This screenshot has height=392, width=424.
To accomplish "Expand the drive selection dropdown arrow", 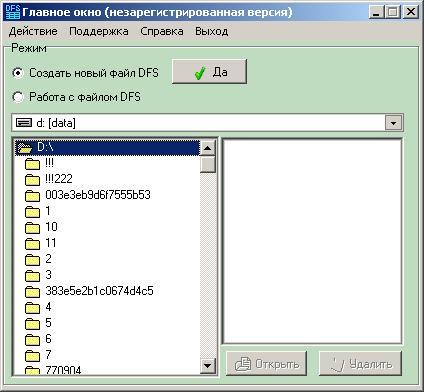I will [x=393, y=123].
